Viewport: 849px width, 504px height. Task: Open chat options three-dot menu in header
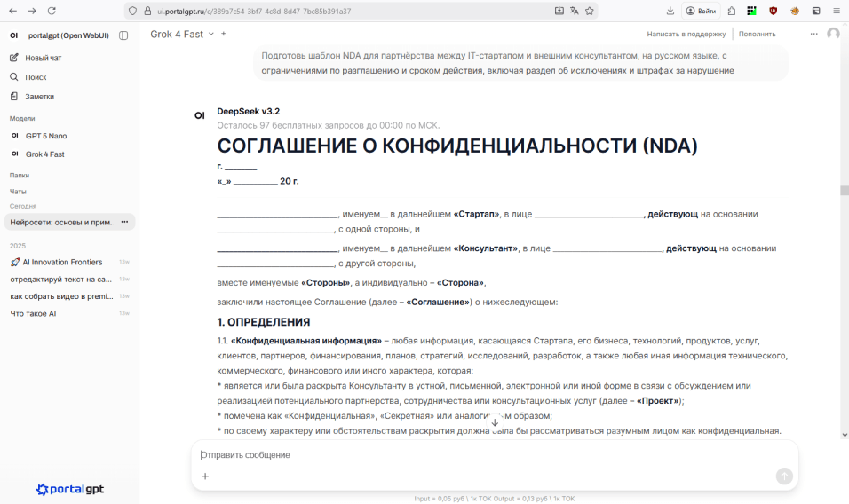click(813, 34)
